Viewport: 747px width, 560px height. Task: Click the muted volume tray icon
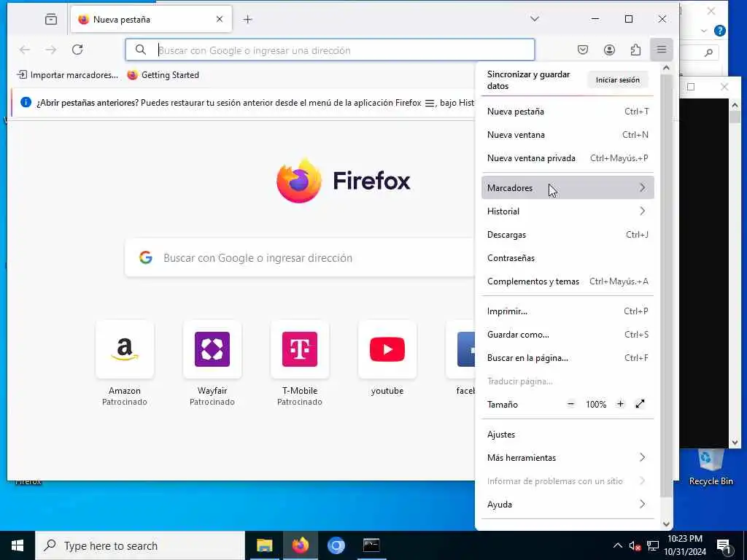point(635,546)
